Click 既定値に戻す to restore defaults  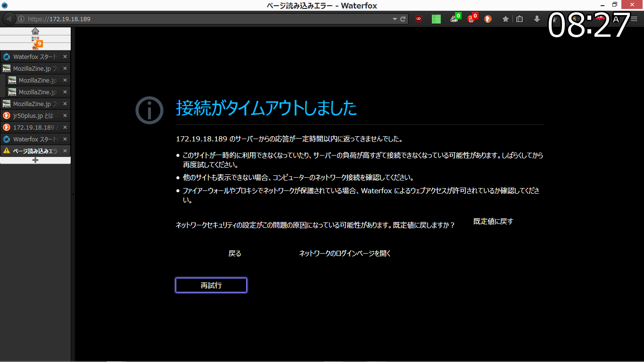pyautogui.click(x=493, y=222)
